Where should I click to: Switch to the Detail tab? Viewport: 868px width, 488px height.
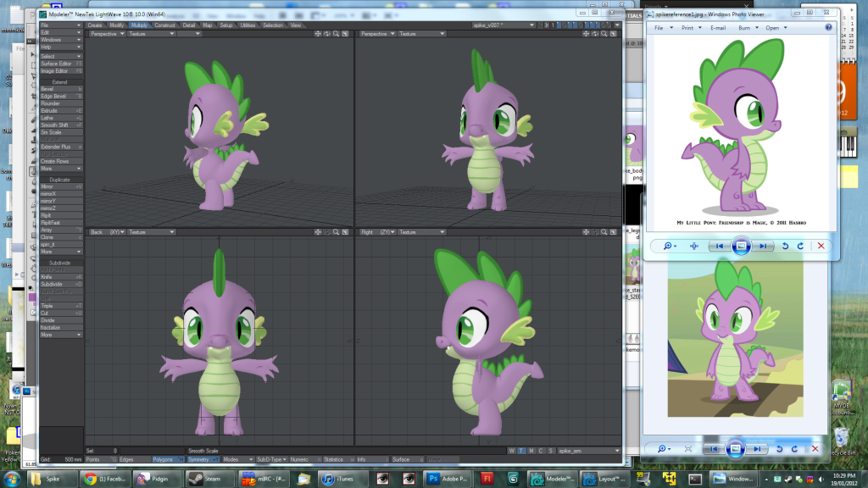pyautogui.click(x=189, y=25)
